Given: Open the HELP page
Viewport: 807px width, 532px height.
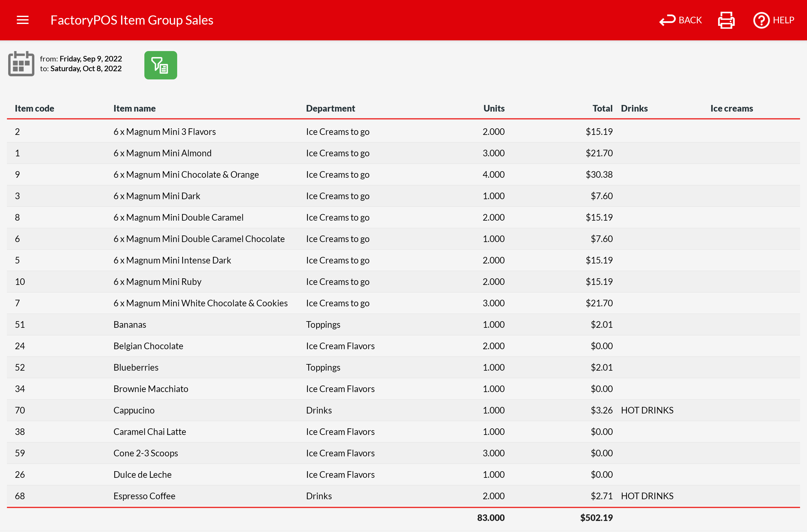Looking at the screenshot, I should pos(773,20).
